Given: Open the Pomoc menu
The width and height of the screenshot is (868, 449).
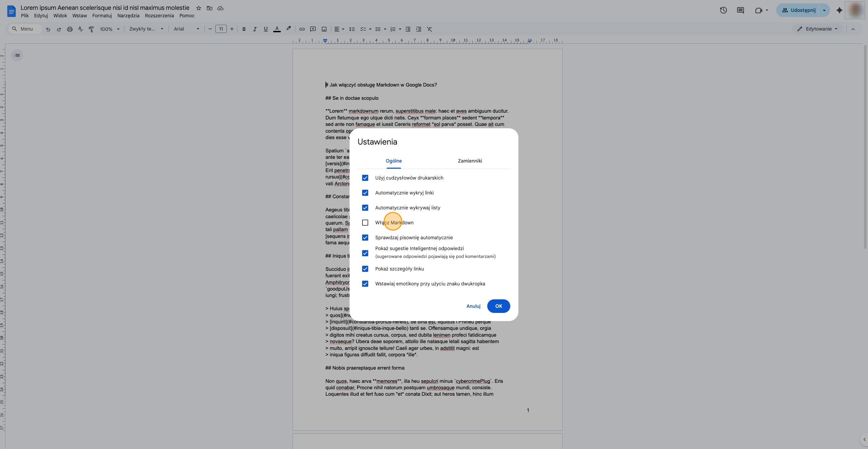Looking at the screenshot, I should pos(187,16).
